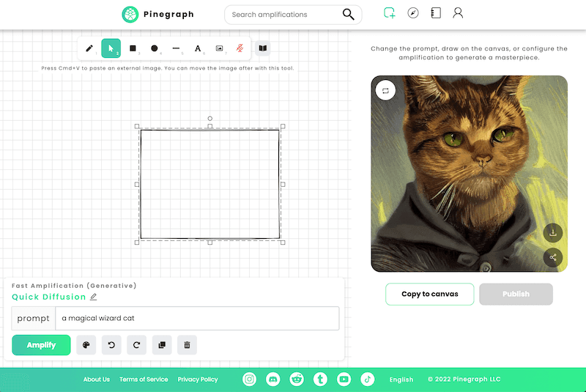
Task: Click the redo arrow icon
Action: click(x=136, y=345)
